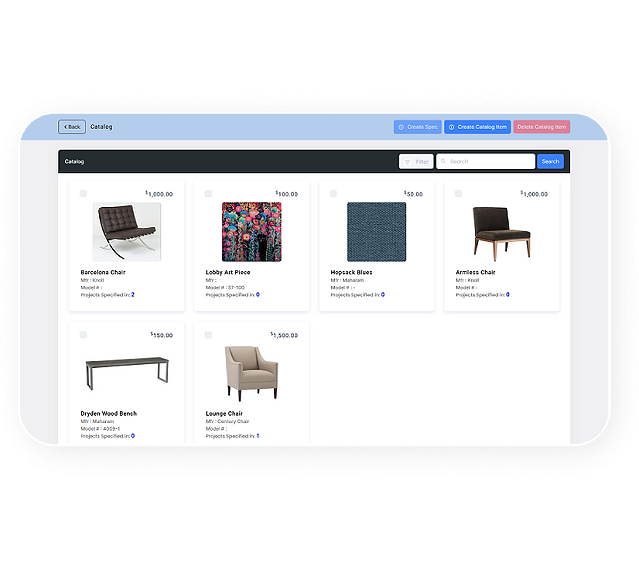Select the Barcelona Chair checkbox
This screenshot has height=570, width=639.
tap(84, 194)
